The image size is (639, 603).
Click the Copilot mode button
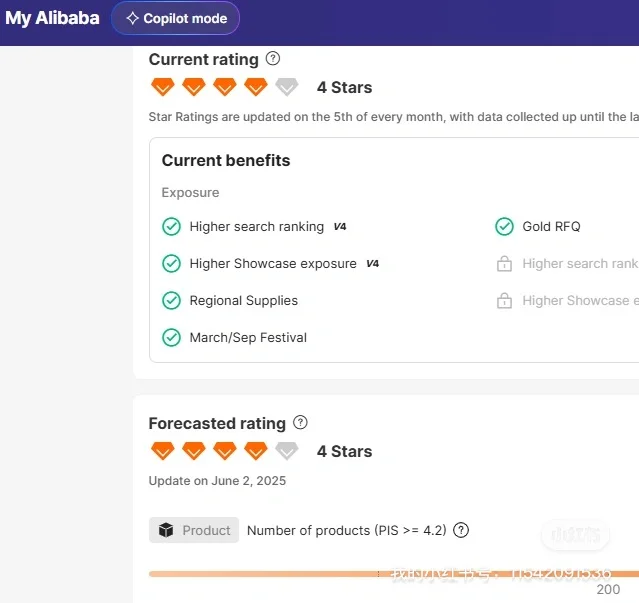(176, 18)
